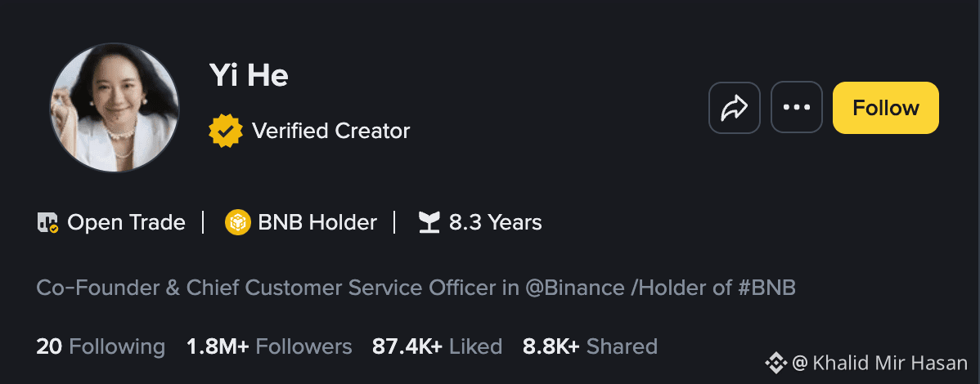Click the BNB coin icon
The image size is (980, 384).
coord(238,222)
